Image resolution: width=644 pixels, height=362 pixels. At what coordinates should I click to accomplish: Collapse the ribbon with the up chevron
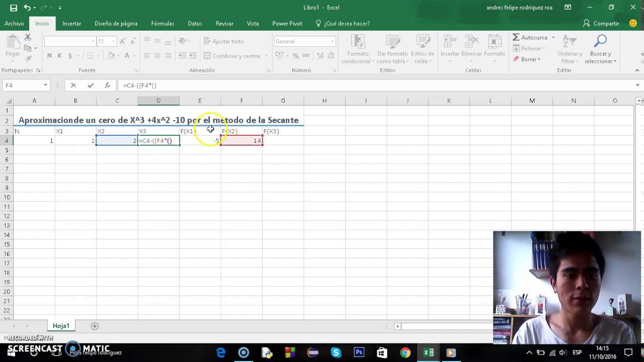[637, 70]
